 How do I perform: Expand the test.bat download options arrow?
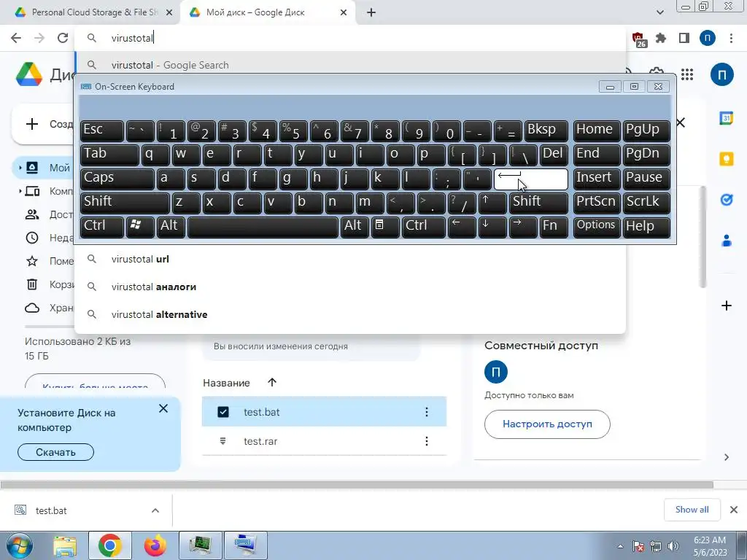pos(155,510)
